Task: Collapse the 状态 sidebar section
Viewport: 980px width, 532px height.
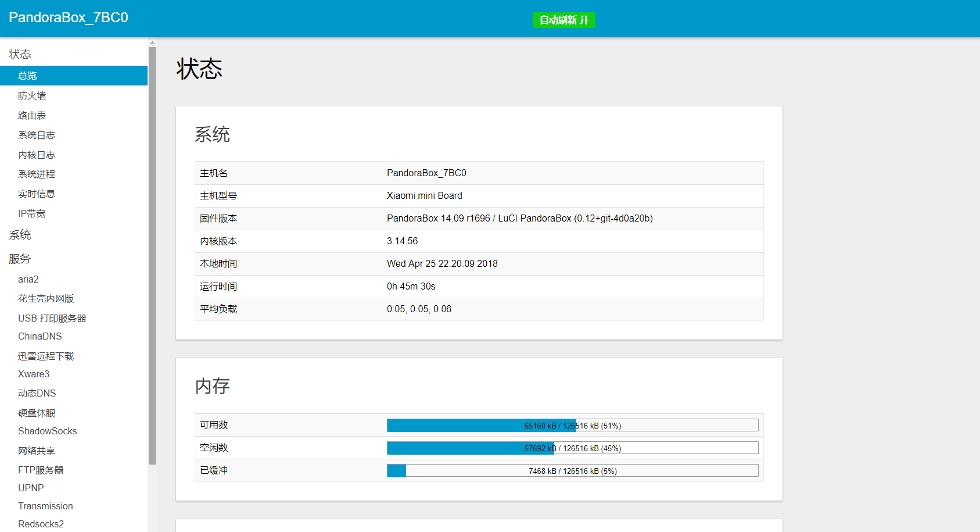Action: (20, 54)
